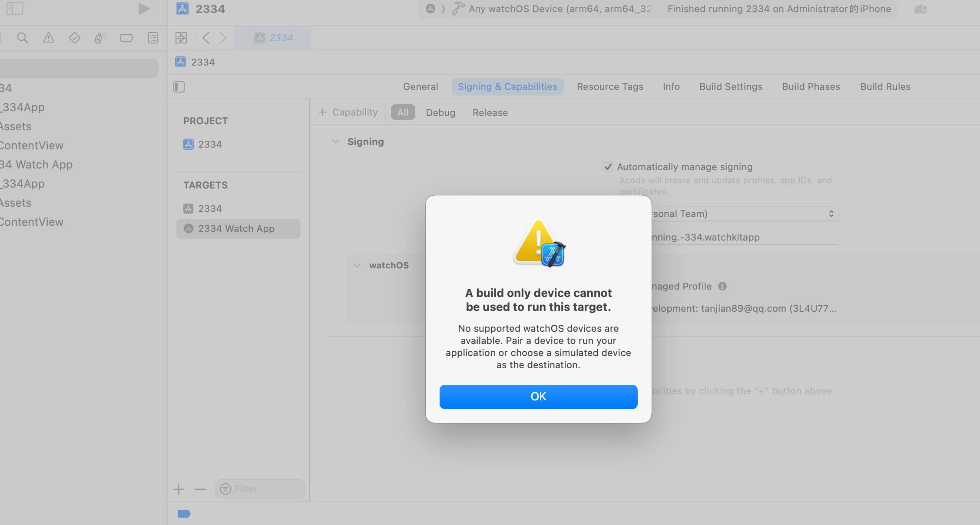Image resolution: width=980 pixels, height=525 pixels.
Task: Toggle the project and targets list sidebar icon
Action: pyautogui.click(x=179, y=87)
